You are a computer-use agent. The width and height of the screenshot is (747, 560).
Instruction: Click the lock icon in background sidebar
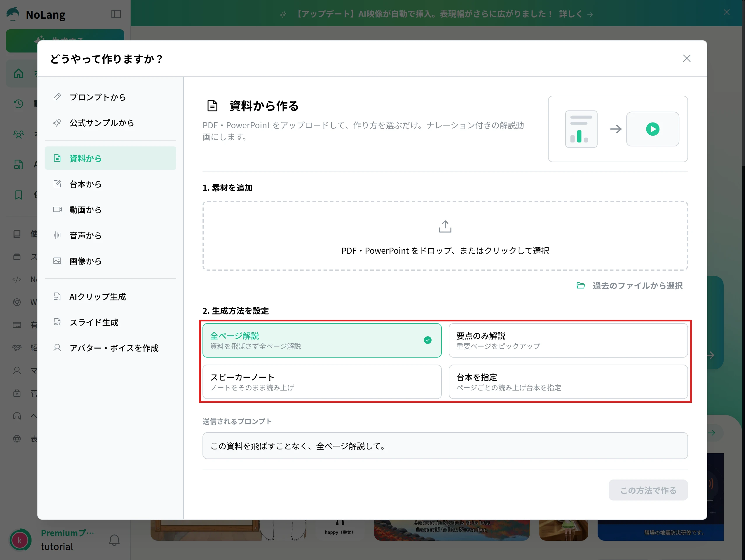pyautogui.click(x=17, y=393)
